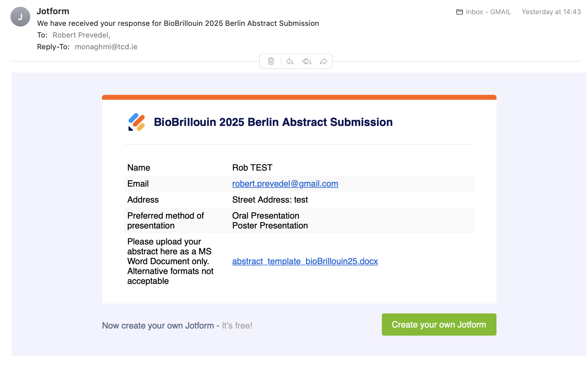Click the reply arrow icon
588x367 pixels.
(x=289, y=61)
